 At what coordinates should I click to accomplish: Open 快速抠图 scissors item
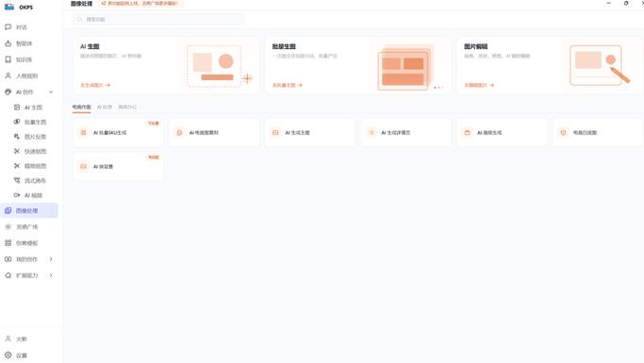(30, 151)
